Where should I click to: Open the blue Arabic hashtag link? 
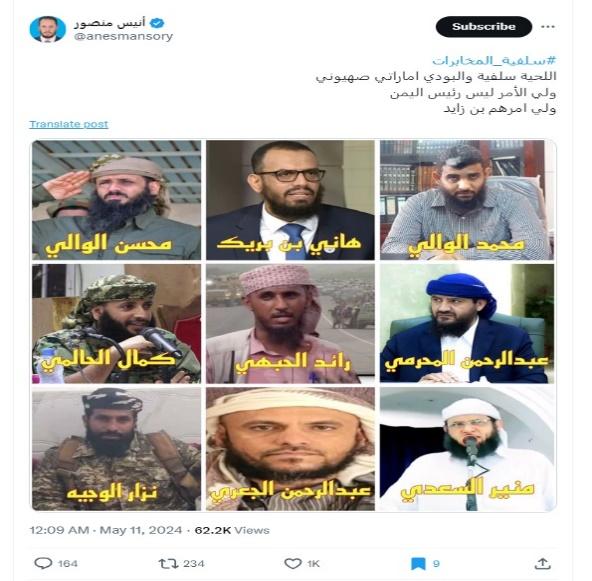point(494,60)
